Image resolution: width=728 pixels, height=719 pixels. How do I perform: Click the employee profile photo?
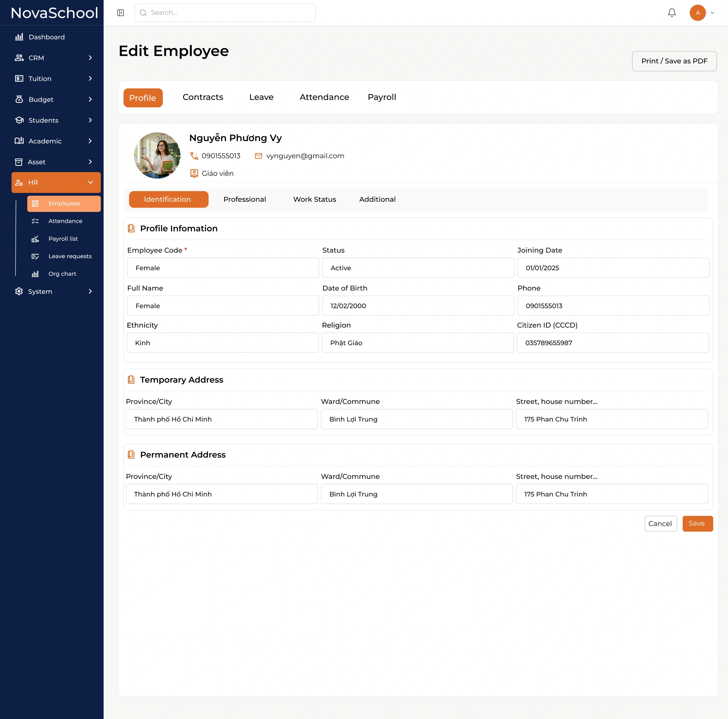pos(157,155)
